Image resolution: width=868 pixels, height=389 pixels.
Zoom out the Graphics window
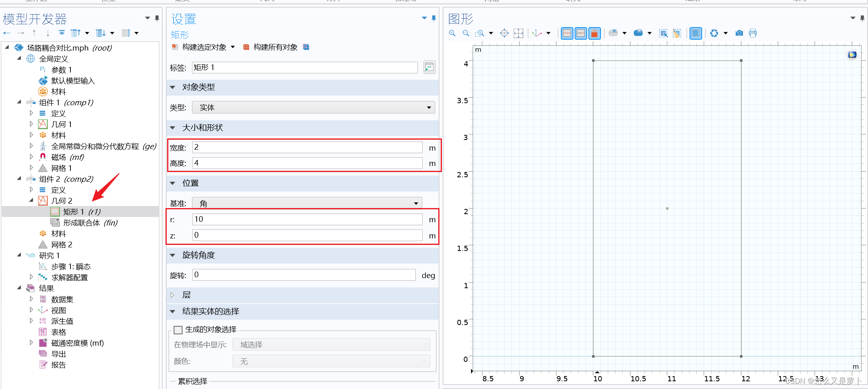click(x=466, y=33)
